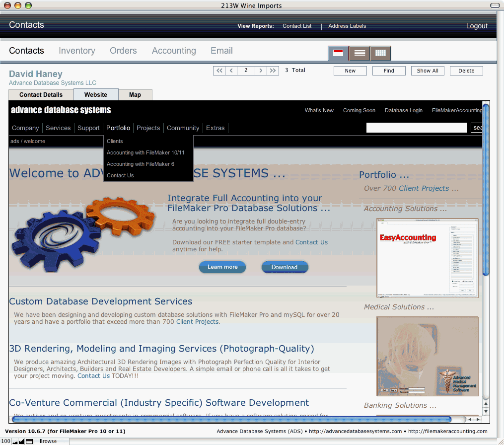Select the Website tab
This screenshot has width=504, height=445.
click(x=96, y=95)
